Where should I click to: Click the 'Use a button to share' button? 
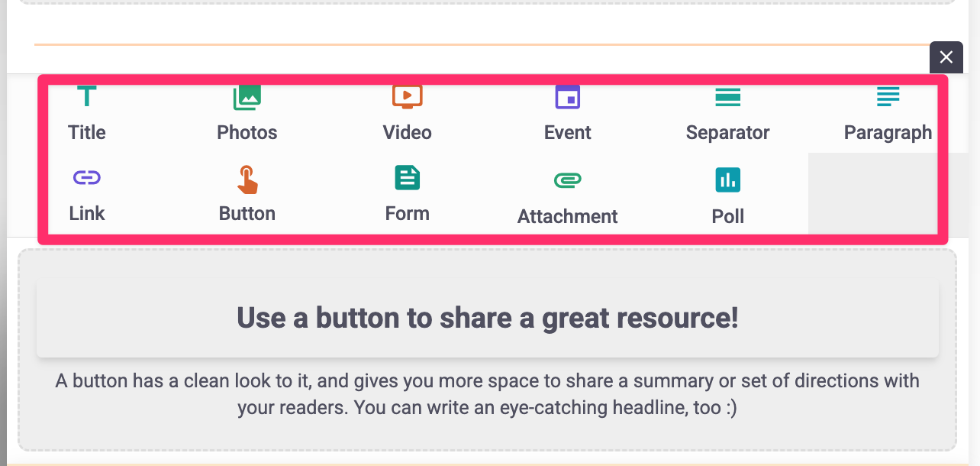(488, 318)
